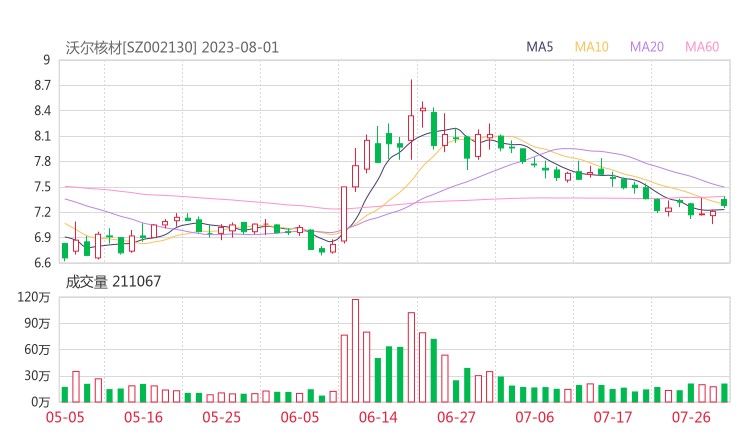Click the 9 price axis value
The height and width of the screenshot is (440, 740).
point(46,60)
